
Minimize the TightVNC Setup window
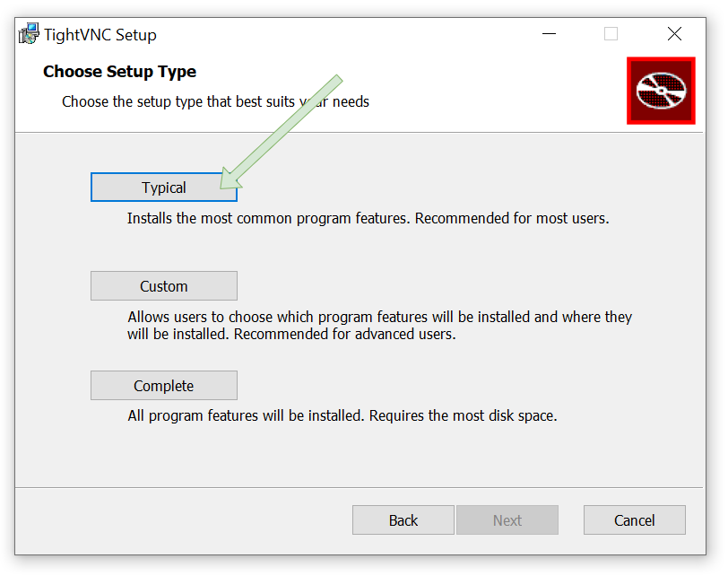click(548, 33)
